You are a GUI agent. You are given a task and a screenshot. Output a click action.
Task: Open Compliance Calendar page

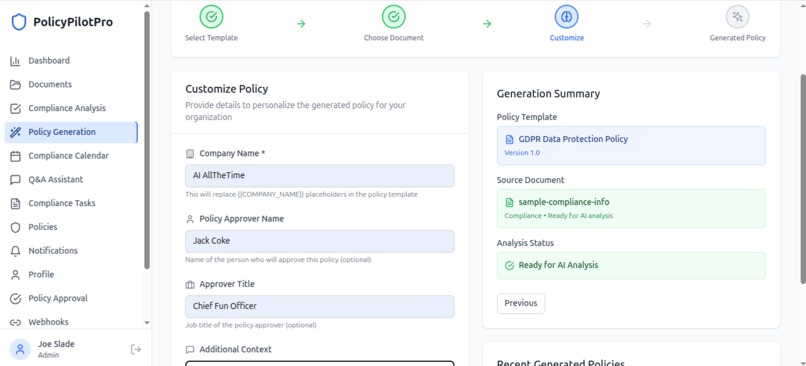71,156
